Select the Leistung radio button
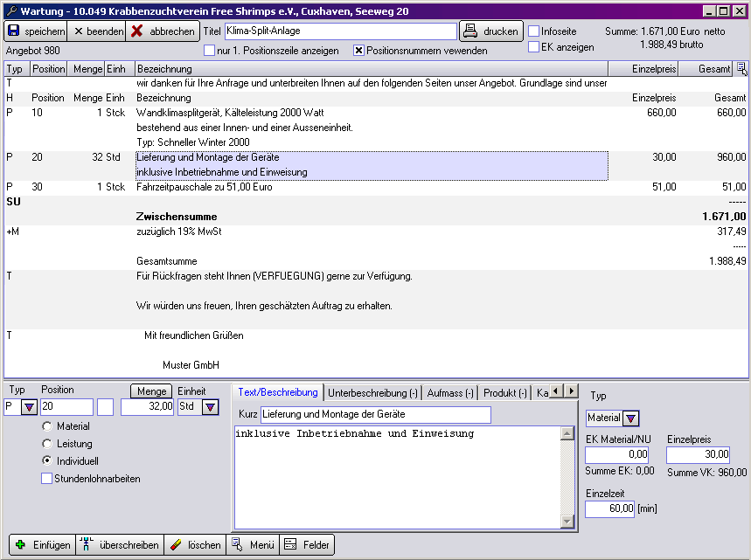This screenshot has width=751, height=560. click(47, 444)
